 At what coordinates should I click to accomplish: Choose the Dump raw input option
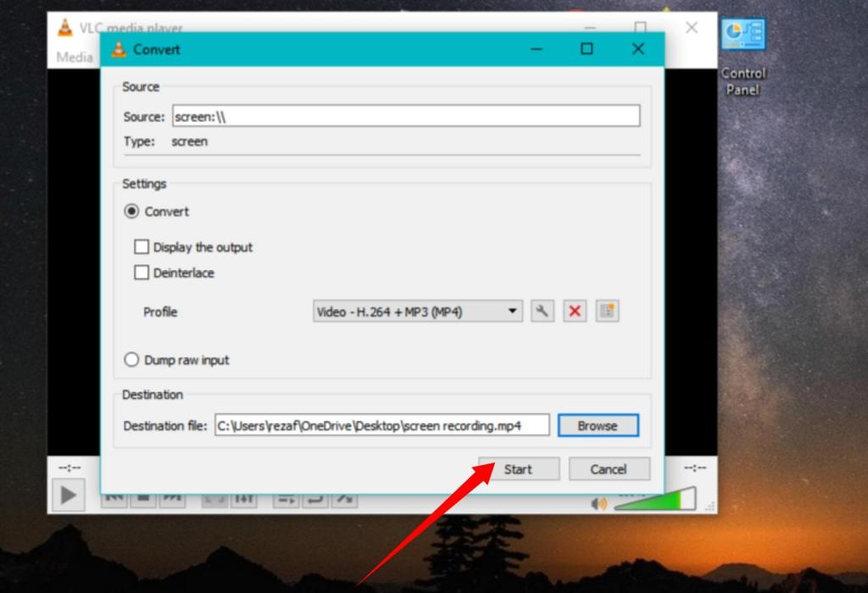point(131,360)
